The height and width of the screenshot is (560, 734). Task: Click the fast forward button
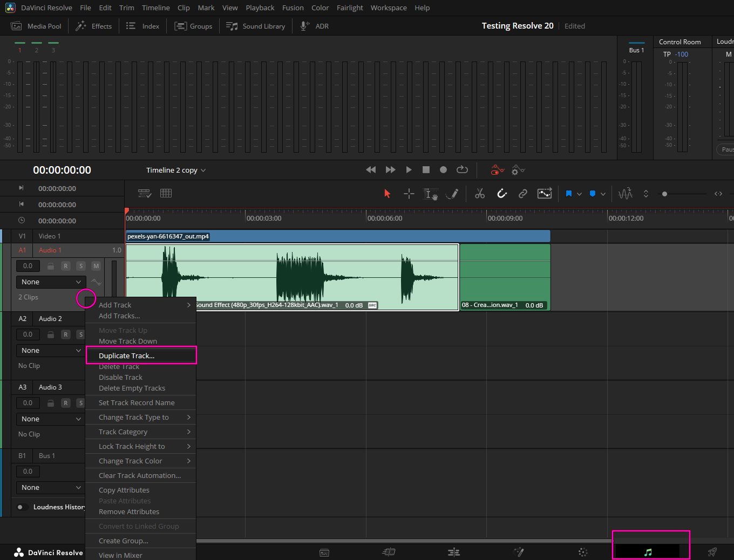pos(390,169)
